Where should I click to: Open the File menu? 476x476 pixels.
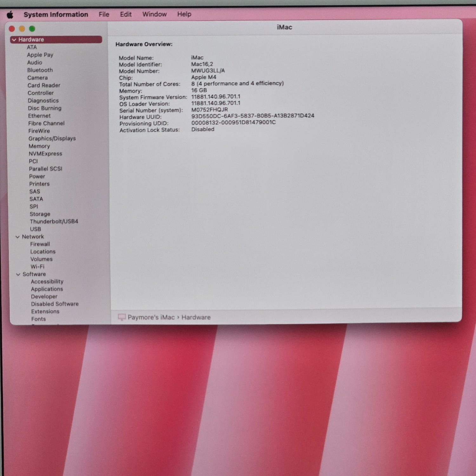(x=104, y=14)
